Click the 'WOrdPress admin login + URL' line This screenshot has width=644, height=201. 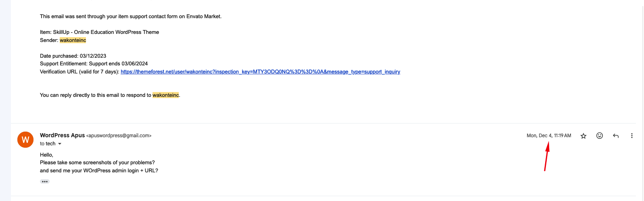(99, 171)
